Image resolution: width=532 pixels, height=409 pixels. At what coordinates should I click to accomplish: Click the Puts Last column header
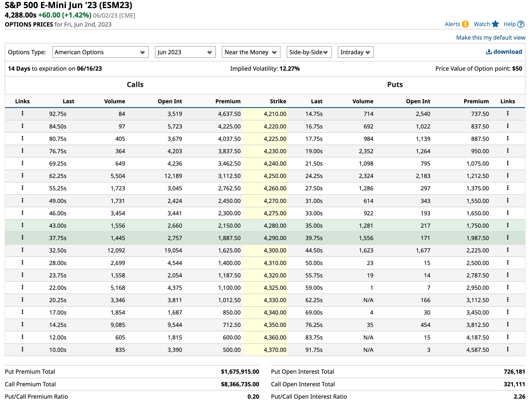317,101
